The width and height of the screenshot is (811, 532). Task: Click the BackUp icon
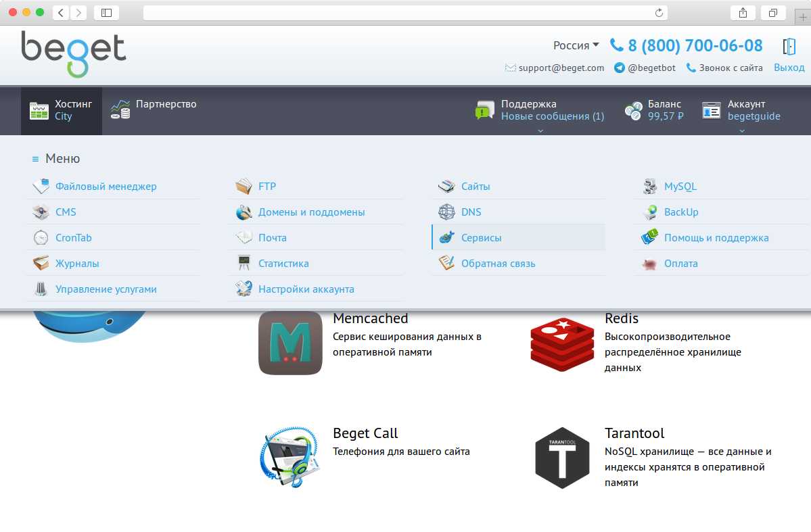tap(649, 212)
